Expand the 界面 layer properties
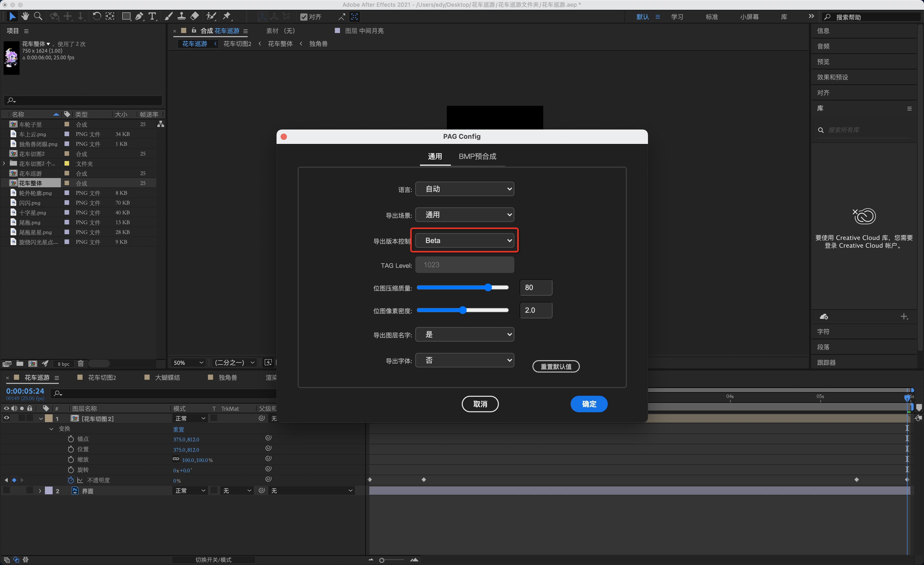The width and height of the screenshot is (924, 565). [40, 491]
